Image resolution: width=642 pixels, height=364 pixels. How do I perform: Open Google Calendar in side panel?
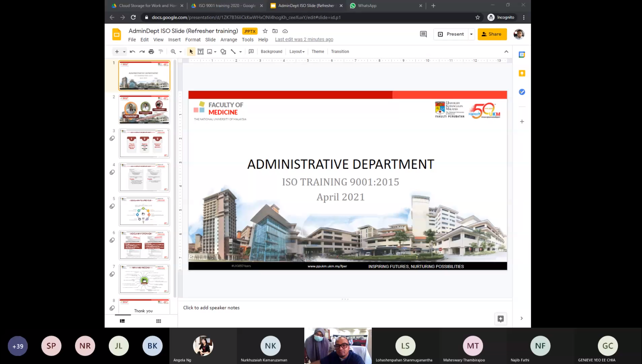(522, 55)
